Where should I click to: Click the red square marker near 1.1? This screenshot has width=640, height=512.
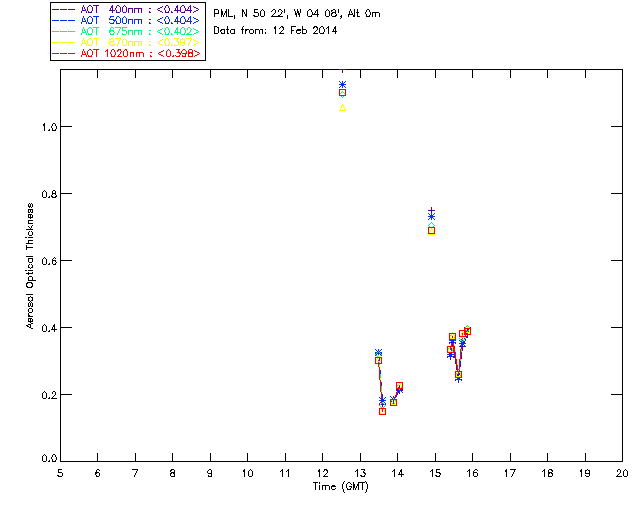(342, 93)
